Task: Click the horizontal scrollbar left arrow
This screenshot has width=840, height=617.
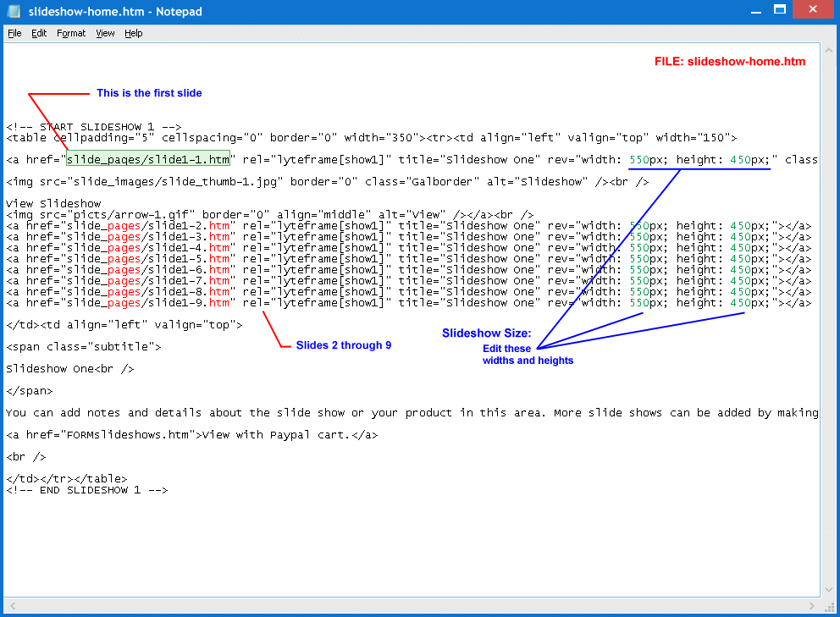Action: point(11,604)
